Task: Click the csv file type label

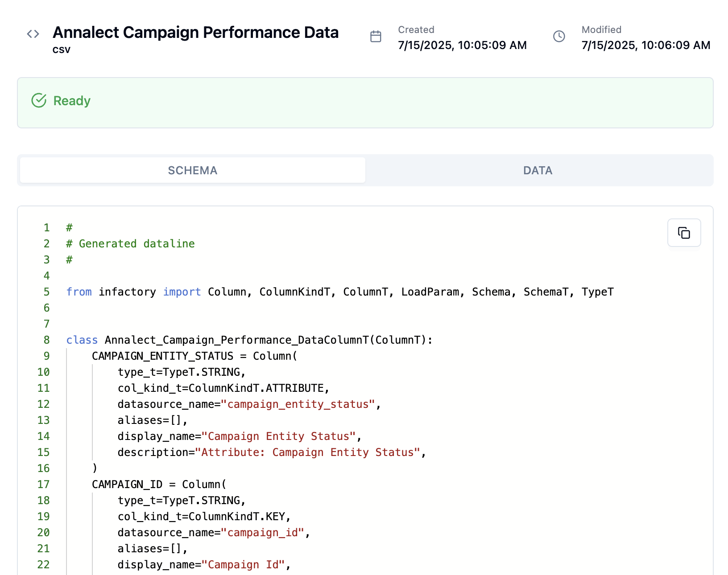Action: (62, 49)
